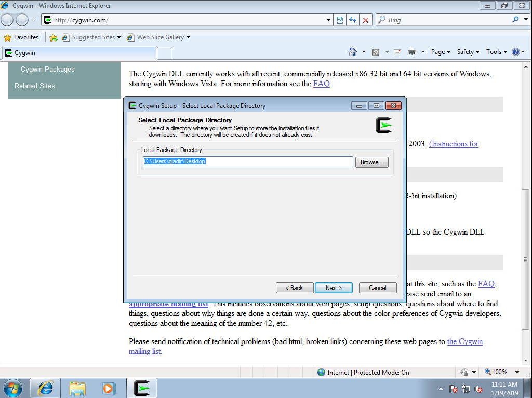The height and width of the screenshot is (398, 532).
Task: Open Related Sites sidebar link
Action: click(x=35, y=86)
